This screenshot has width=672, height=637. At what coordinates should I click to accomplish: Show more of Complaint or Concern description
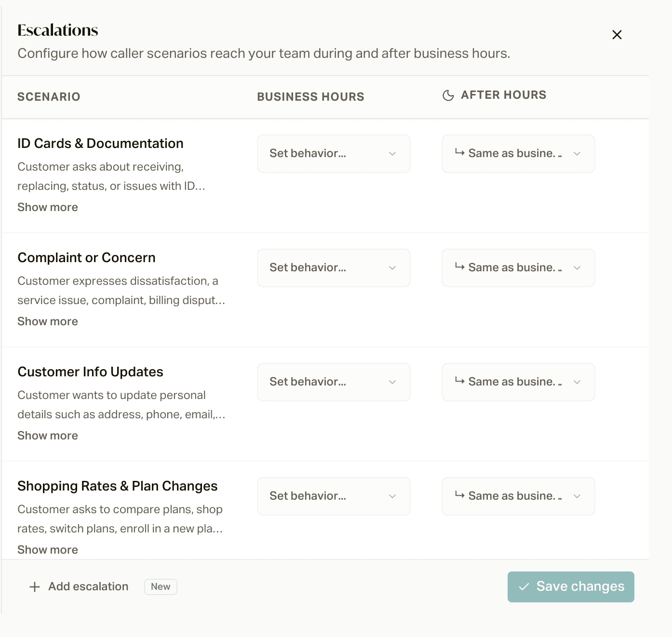tap(48, 321)
